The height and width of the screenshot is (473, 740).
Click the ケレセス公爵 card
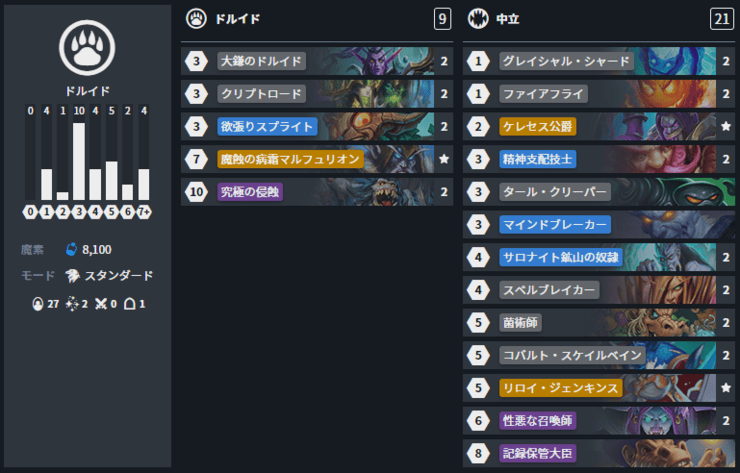[598, 127]
